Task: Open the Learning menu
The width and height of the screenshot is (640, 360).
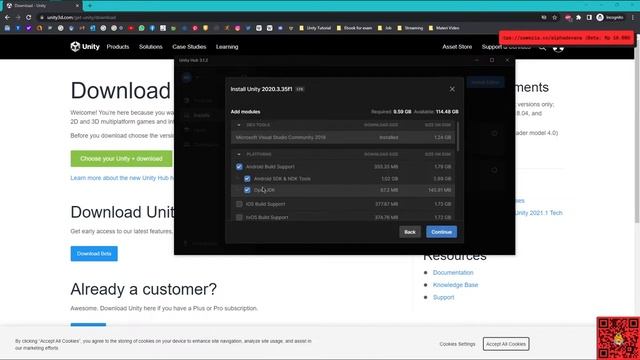Action: click(227, 47)
